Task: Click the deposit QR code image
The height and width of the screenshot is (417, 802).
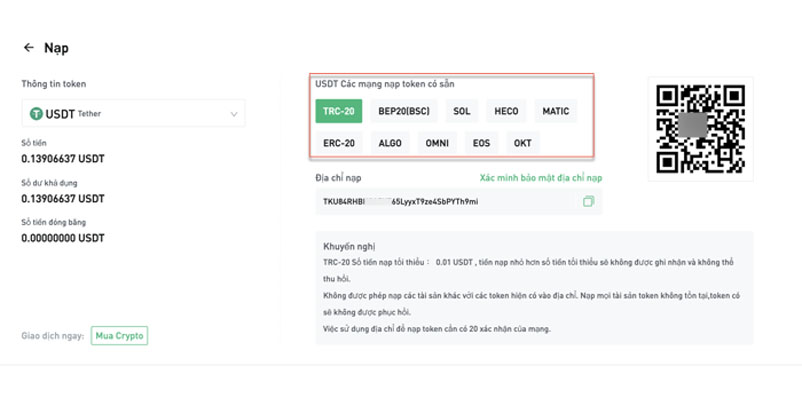Action: 701,129
